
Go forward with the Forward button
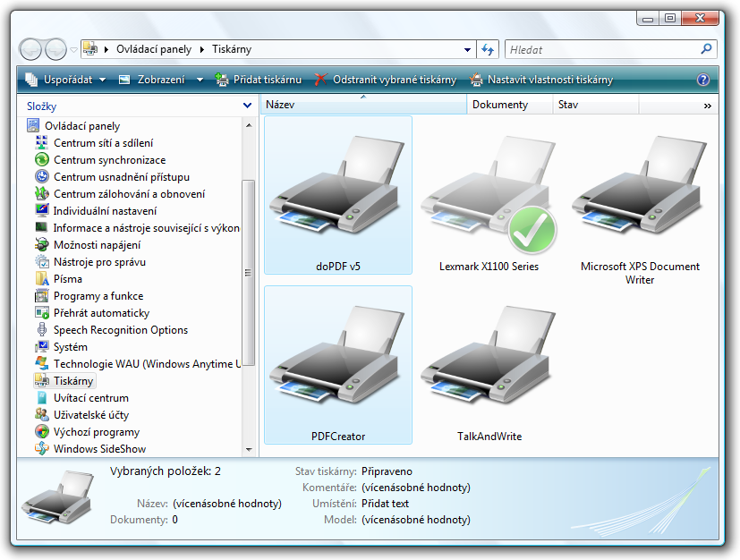tap(55, 49)
